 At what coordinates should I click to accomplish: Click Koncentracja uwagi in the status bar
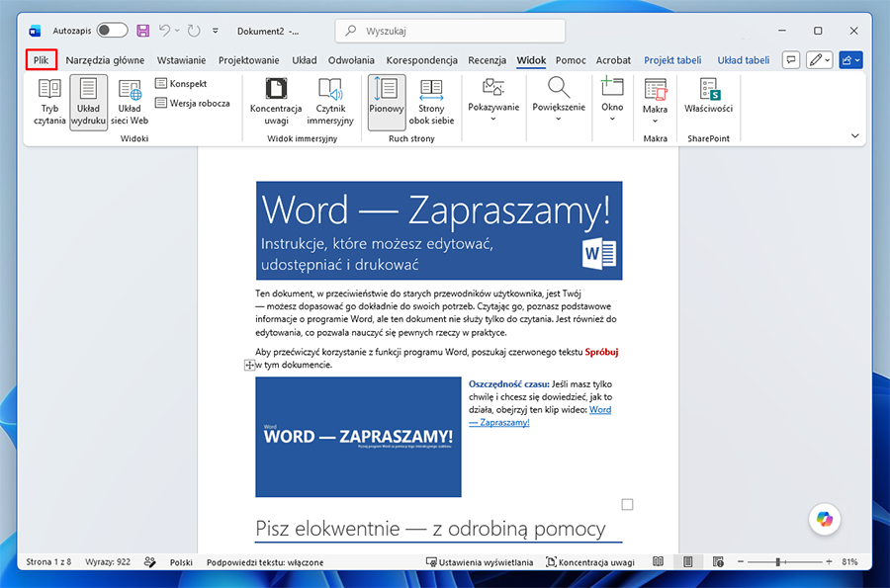[590, 562]
